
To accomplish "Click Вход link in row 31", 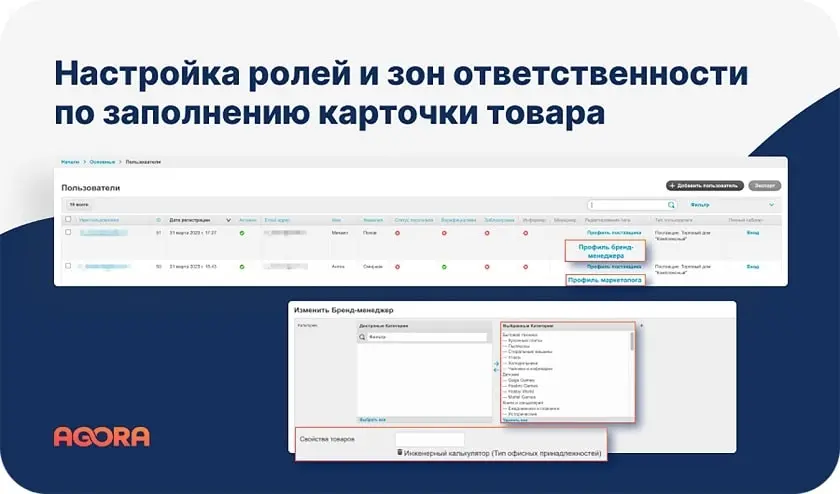I will coord(753,233).
